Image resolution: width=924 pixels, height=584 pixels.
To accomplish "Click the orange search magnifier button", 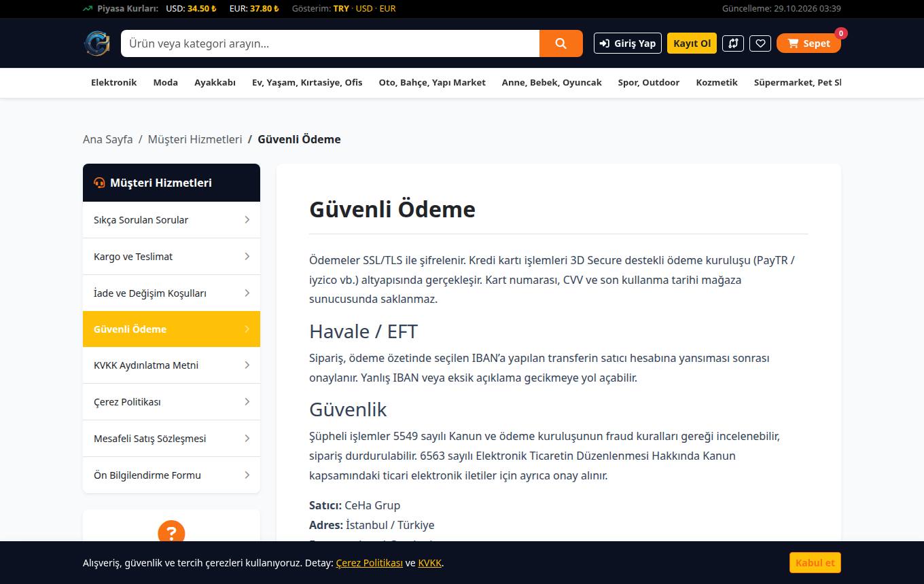I will (561, 43).
